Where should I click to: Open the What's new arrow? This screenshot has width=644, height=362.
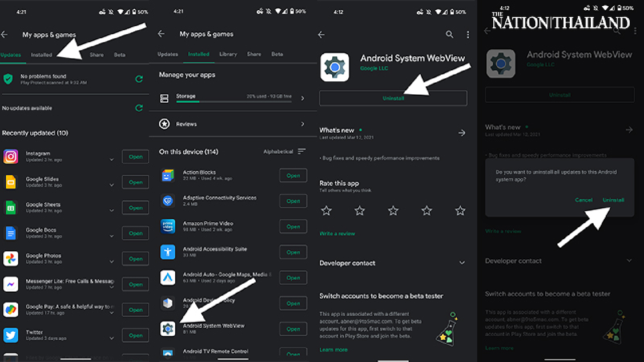click(x=462, y=133)
